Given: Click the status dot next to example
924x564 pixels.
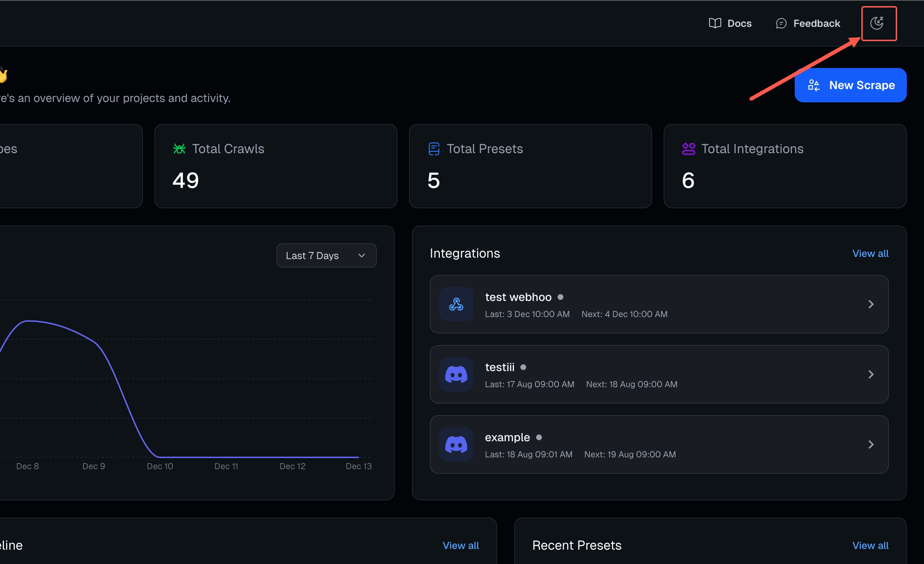Looking at the screenshot, I should pos(539,437).
